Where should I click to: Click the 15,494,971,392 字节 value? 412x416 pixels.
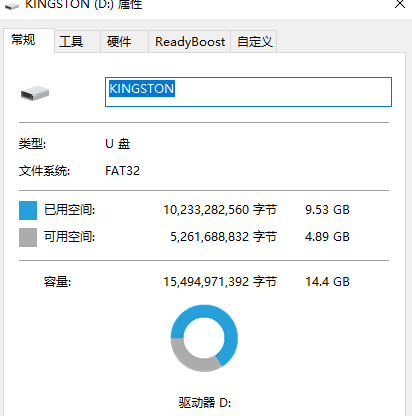point(220,282)
